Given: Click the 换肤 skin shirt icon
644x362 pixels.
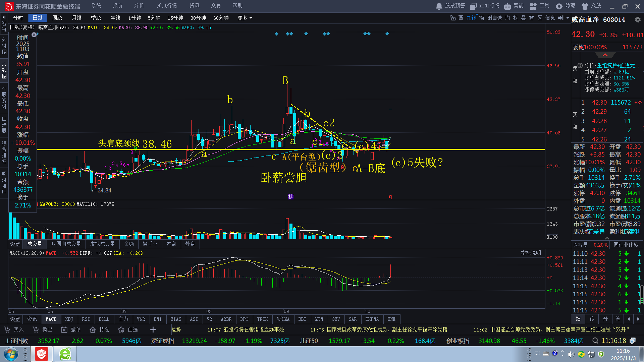Looking at the screenshot, I should click(585, 6).
